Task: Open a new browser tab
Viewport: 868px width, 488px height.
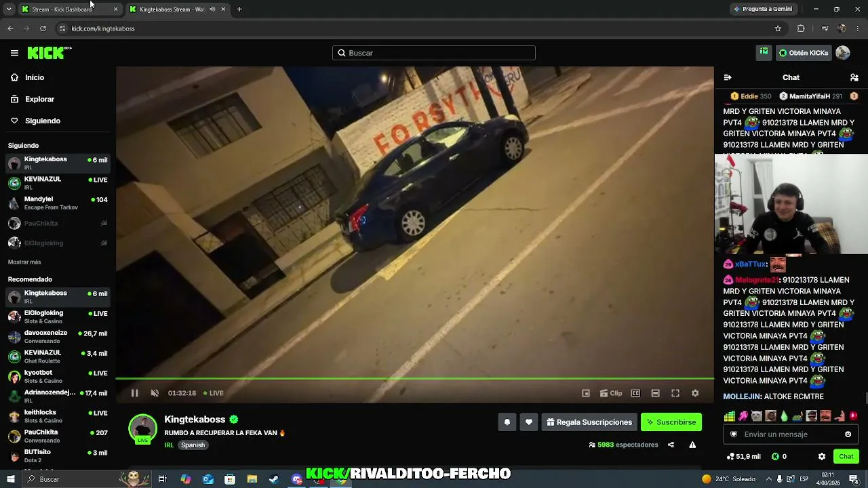Action: (239, 9)
